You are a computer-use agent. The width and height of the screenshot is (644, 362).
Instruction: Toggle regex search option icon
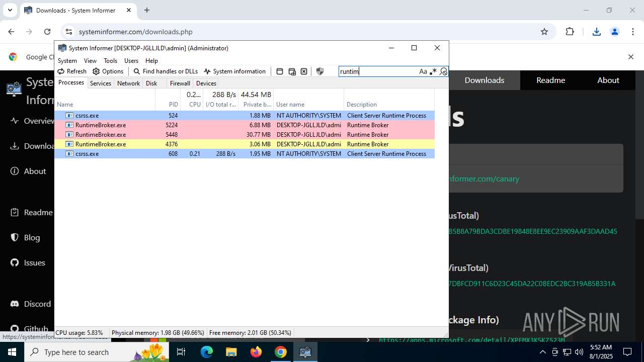click(433, 71)
